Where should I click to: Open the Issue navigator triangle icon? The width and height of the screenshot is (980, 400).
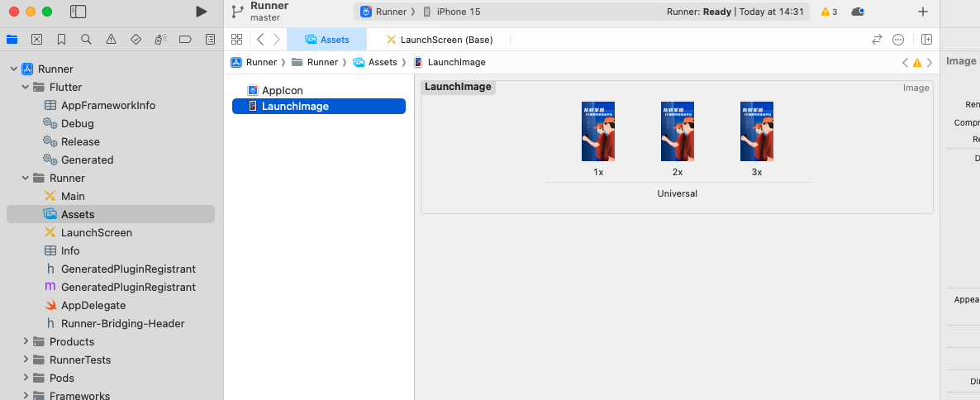pos(112,40)
